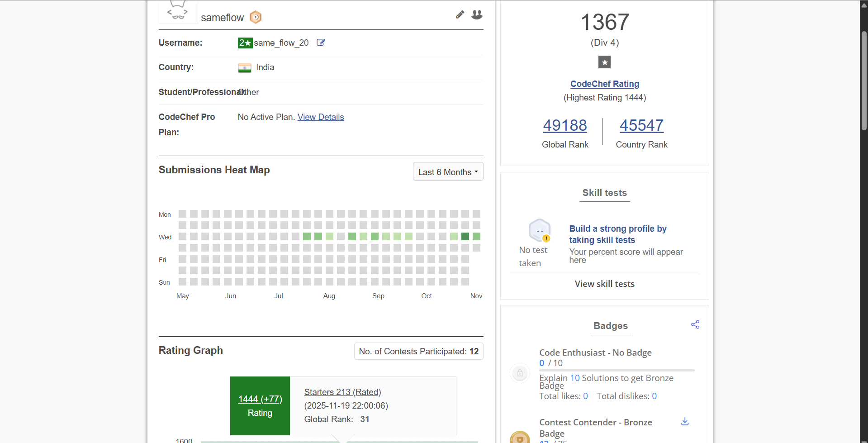Click the pencil edit profile icon
The image size is (868, 443).
[x=460, y=15]
